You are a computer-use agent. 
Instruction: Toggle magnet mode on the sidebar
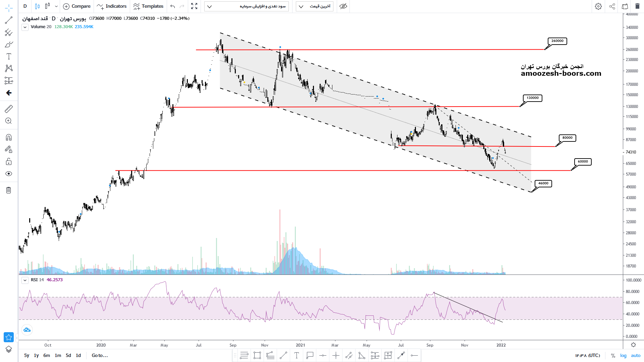coord(9,137)
